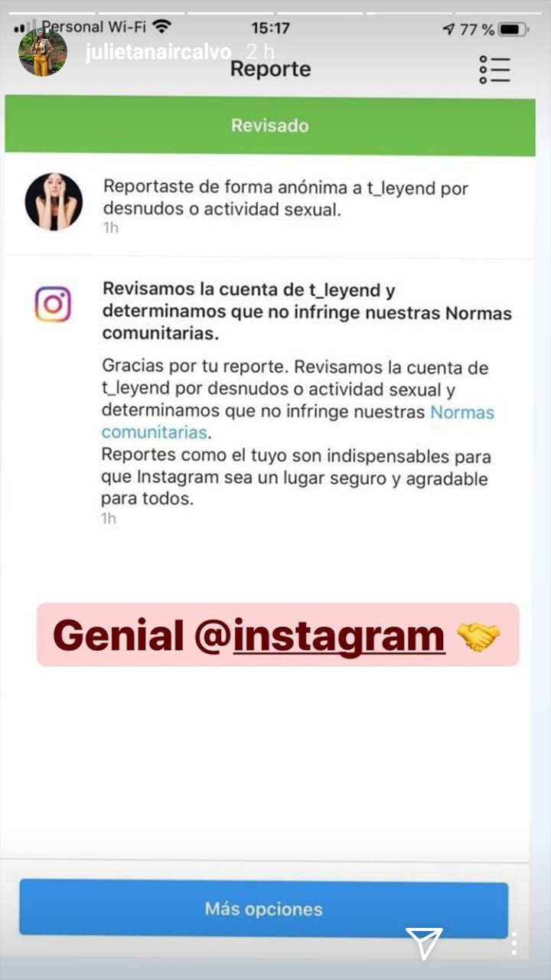Click the bold 'Revisamos la cuenta' heading

point(306,312)
